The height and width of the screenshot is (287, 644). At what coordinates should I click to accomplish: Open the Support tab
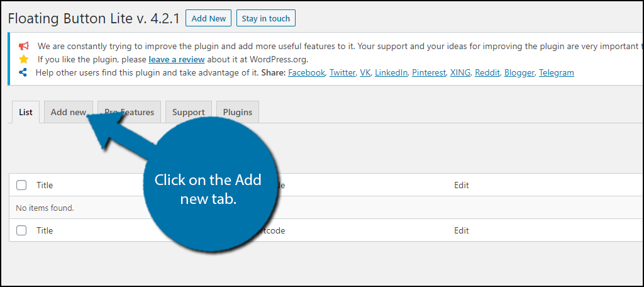point(189,112)
